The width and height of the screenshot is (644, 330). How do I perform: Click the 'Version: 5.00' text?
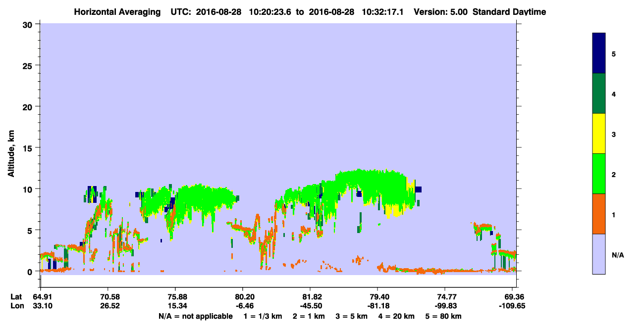point(440,12)
